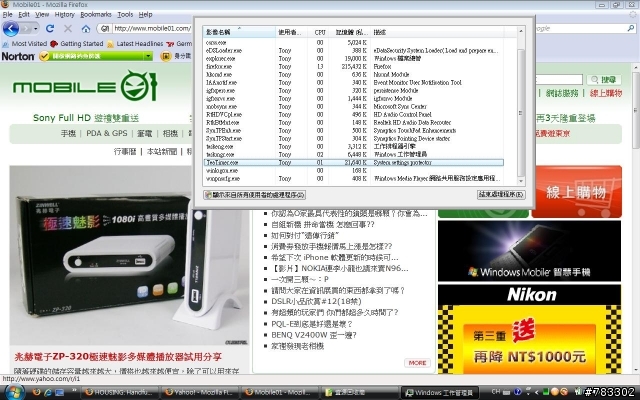Click the Norton identity safe icon
This screenshot has height=400, width=640.
click(166, 56)
